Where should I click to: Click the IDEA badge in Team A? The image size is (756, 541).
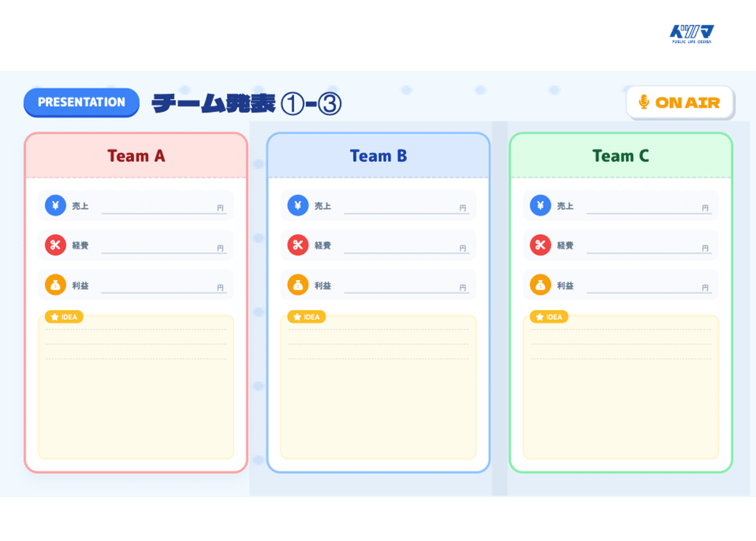[x=64, y=317]
